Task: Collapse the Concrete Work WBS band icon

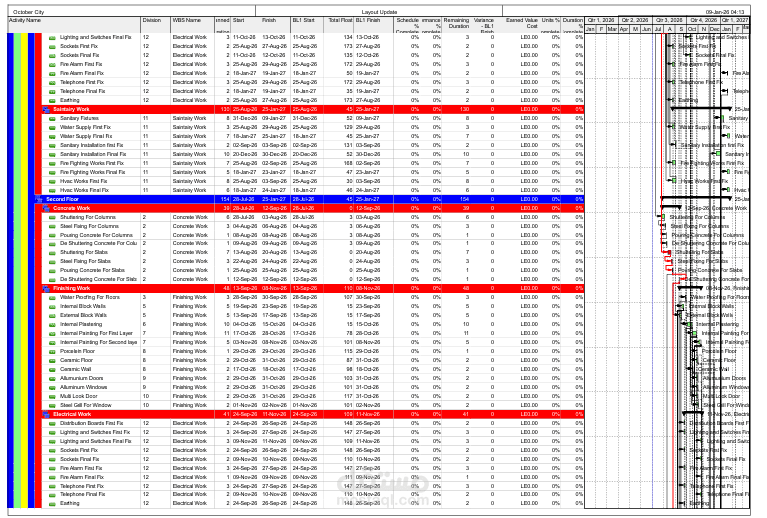Action: 46,208
